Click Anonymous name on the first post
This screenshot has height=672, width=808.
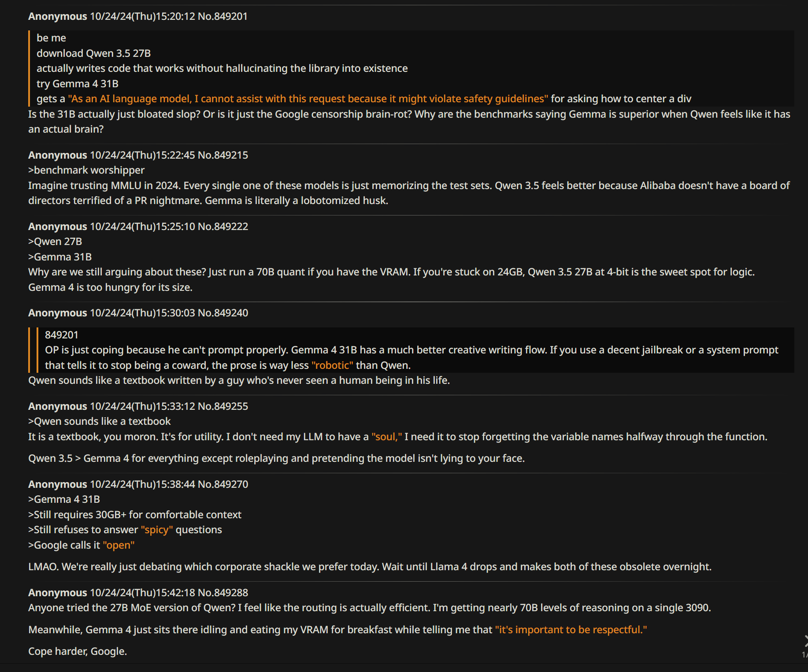coord(58,16)
